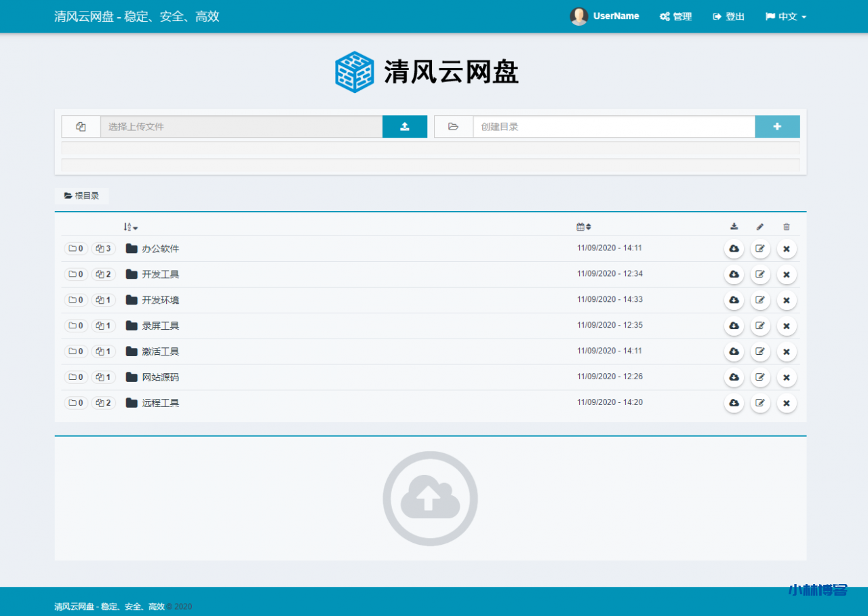
Task: Click 登出 to log out
Action: pos(729,17)
